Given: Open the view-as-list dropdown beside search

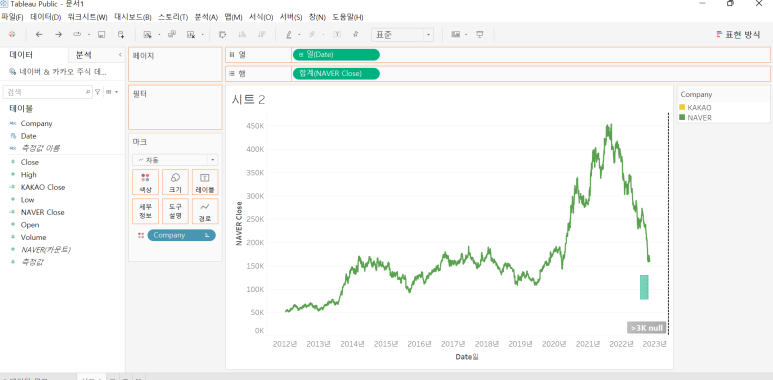Looking at the screenshot, I should click(x=112, y=92).
